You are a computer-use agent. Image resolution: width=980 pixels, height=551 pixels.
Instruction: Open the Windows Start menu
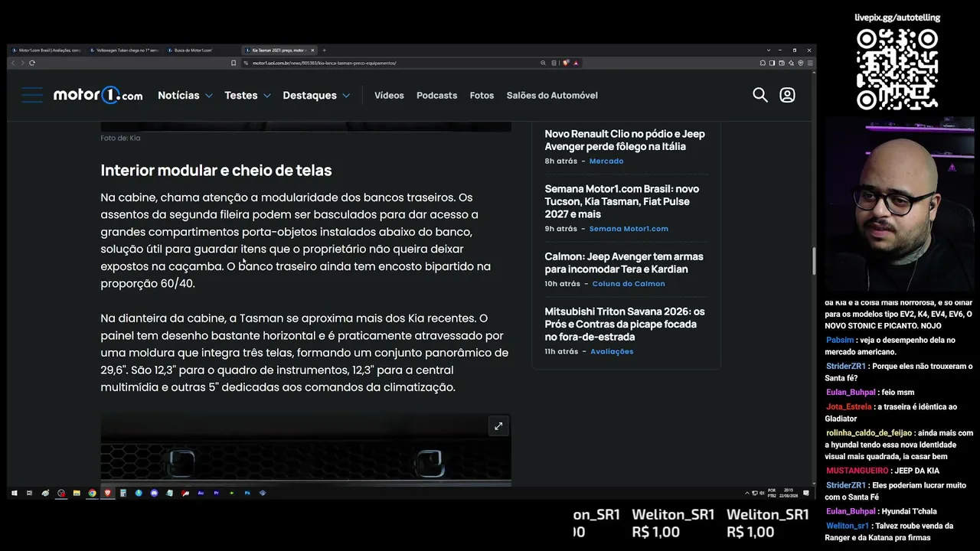[14, 493]
